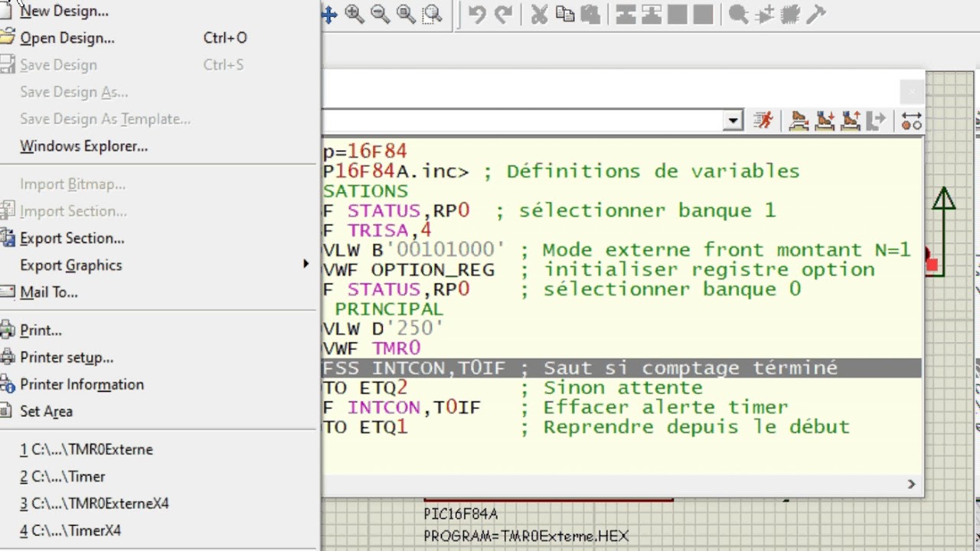Click the Block Move icon
The height and width of the screenshot is (551, 980).
click(x=652, y=14)
